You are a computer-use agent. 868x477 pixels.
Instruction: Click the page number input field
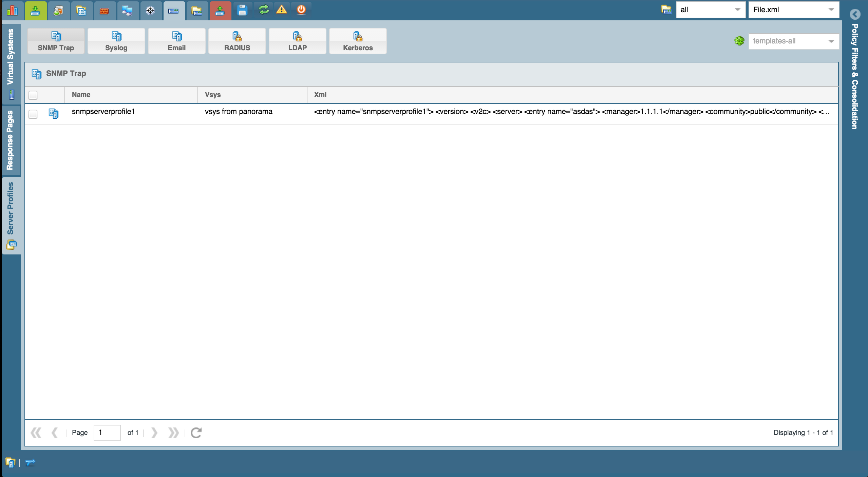[107, 433]
